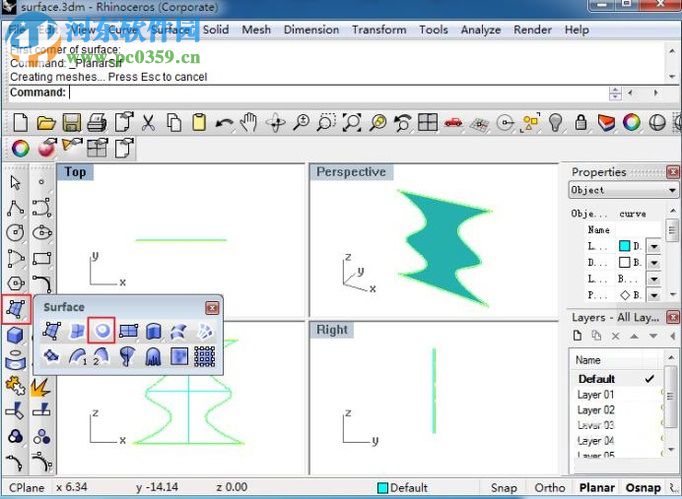Toggle Snap in the status bar
Image resolution: width=682 pixels, height=499 pixels.
point(504,488)
